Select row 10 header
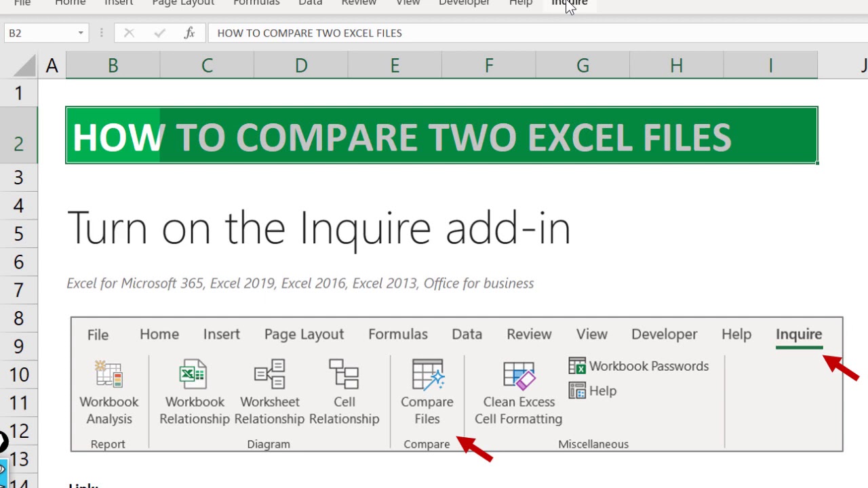This screenshot has width=868, height=488. pyautogui.click(x=19, y=375)
